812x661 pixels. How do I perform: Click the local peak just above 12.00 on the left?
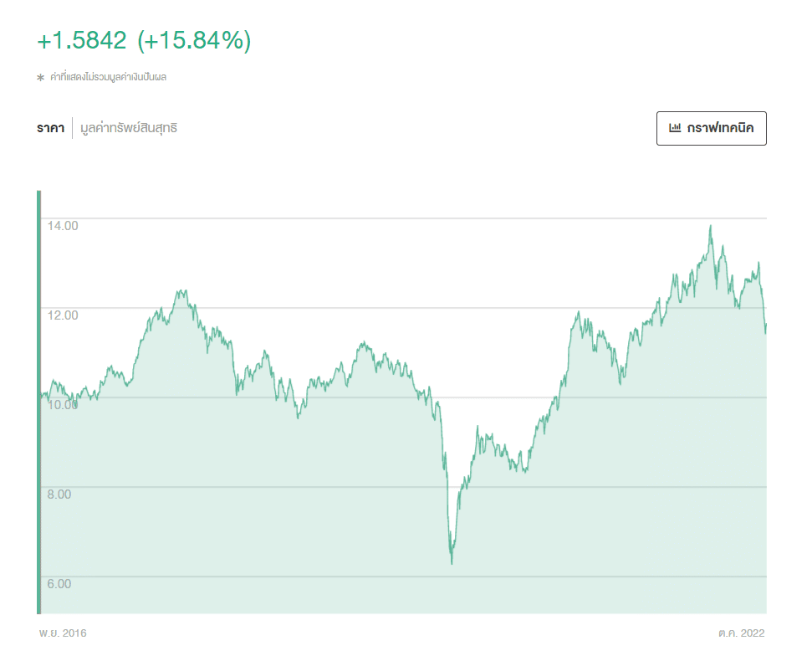tap(180, 291)
